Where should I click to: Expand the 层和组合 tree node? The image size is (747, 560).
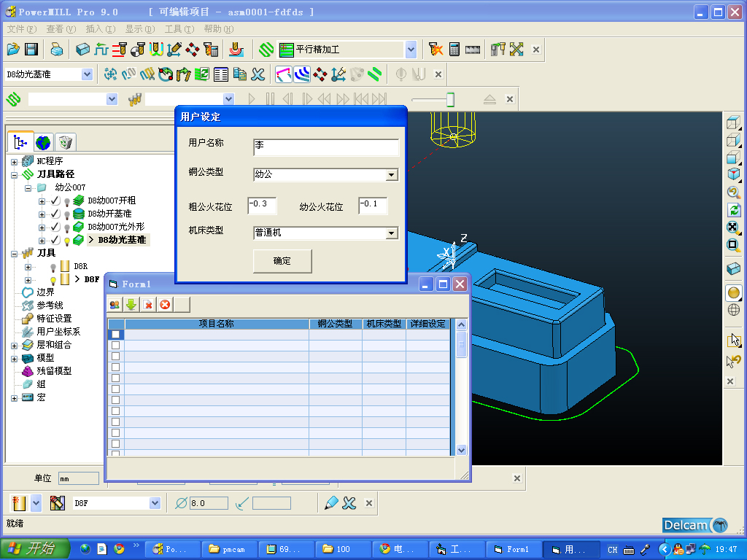click(15, 346)
